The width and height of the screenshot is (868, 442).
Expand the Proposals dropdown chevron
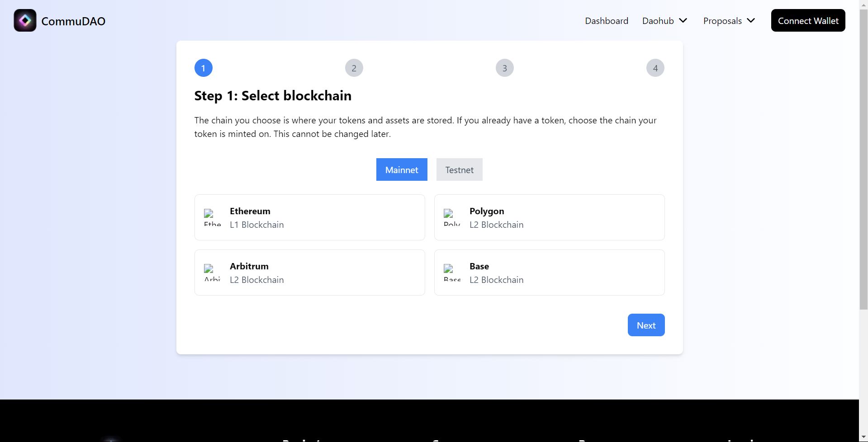pyautogui.click(x=751, y=20)
